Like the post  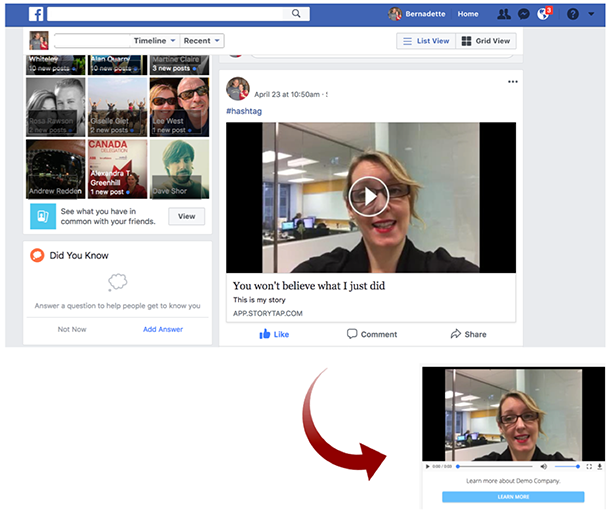click(274, 334)
